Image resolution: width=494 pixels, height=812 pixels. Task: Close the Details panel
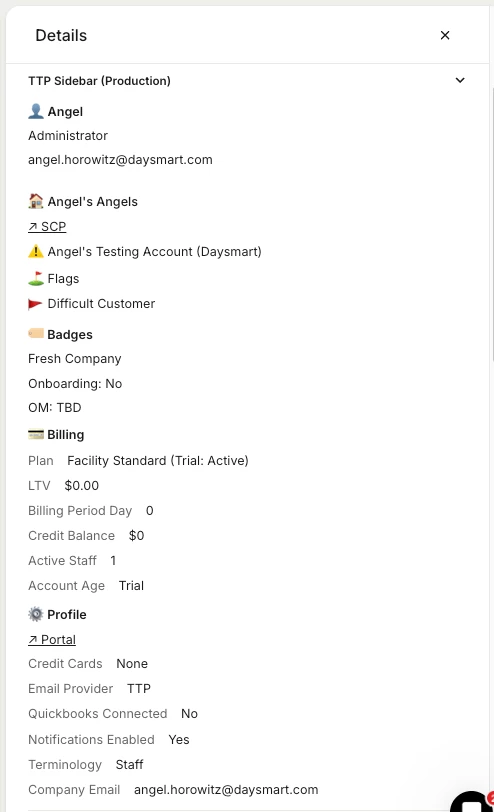(445, 35)
